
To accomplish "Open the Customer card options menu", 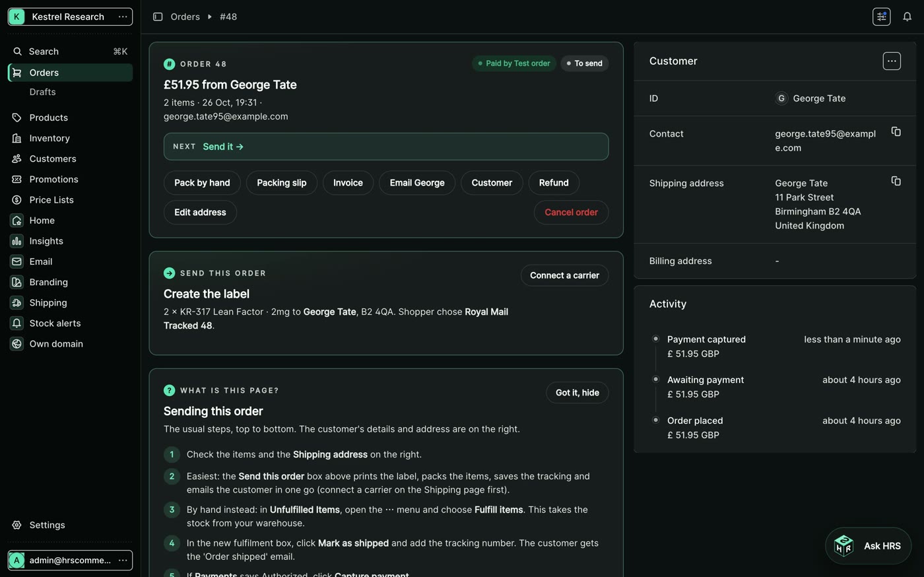I will click(x=892, y=61).
